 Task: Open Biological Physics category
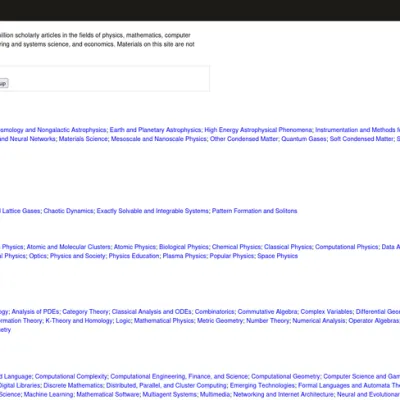(x=184, y=247)
